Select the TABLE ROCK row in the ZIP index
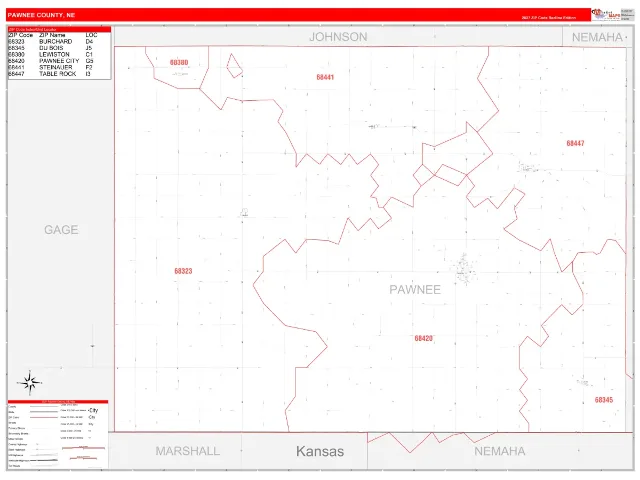The width and height of the screenshot is (640, 480). point(51,74)
